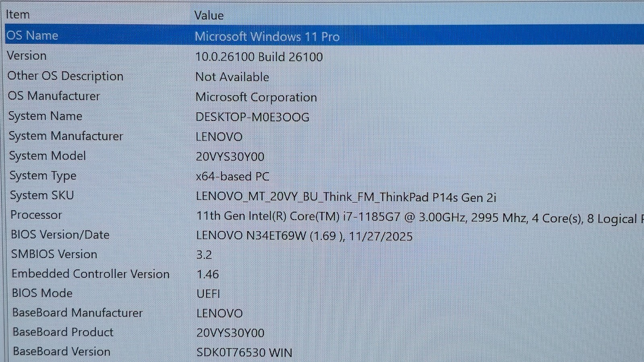Select the BIOS Mode label

42,293
